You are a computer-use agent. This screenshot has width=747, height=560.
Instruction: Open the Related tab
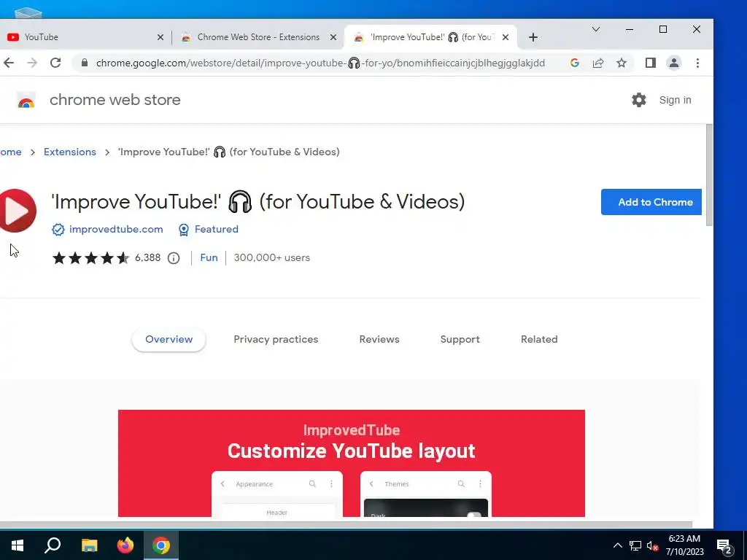coord(539,340)
